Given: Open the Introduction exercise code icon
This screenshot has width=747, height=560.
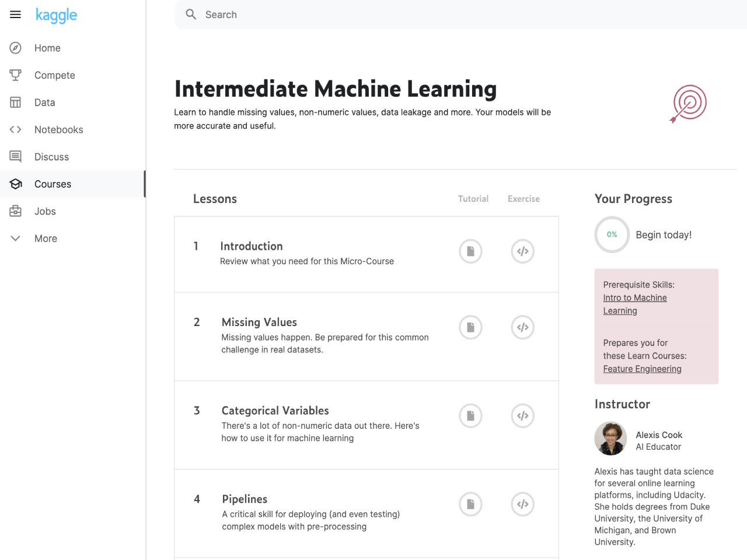Looking at the screenshot, I should 523,251.
